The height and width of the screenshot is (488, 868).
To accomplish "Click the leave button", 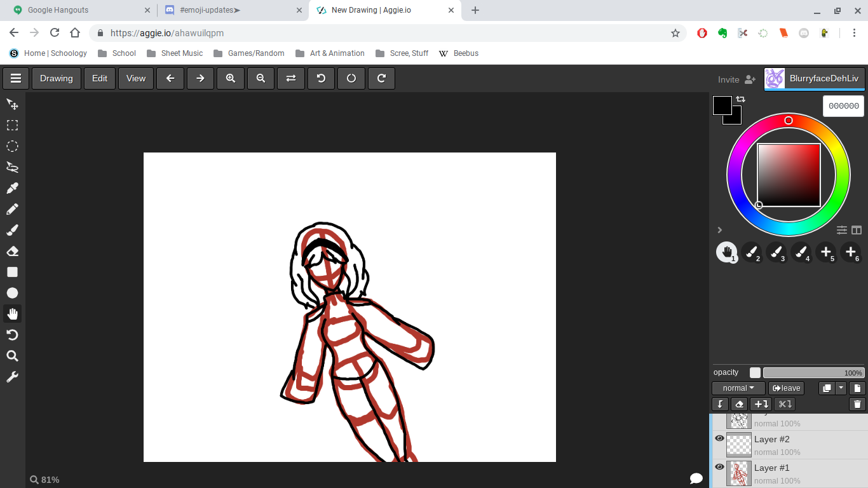I will [787, 388].
